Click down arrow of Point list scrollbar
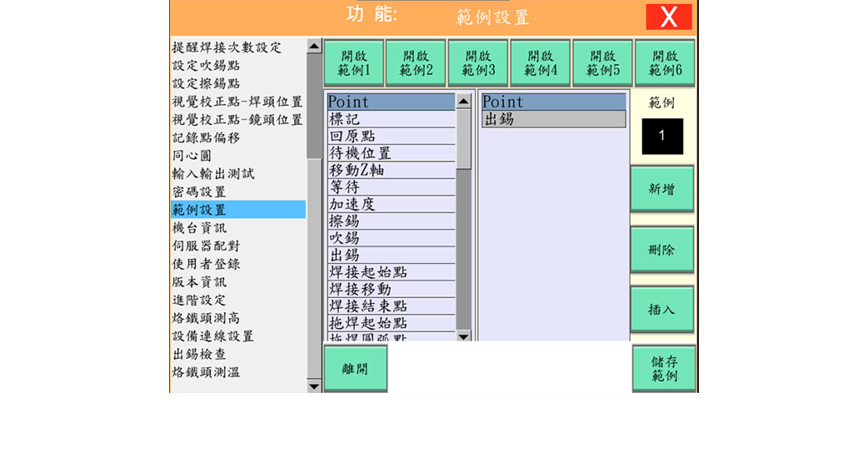The height and width of the screenshot is (472, 868). point(463,336)
